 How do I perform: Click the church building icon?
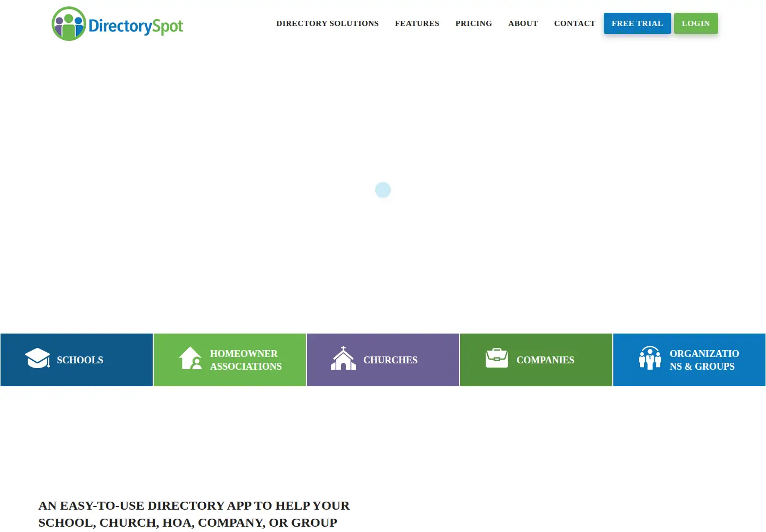(x=344, y=358)
